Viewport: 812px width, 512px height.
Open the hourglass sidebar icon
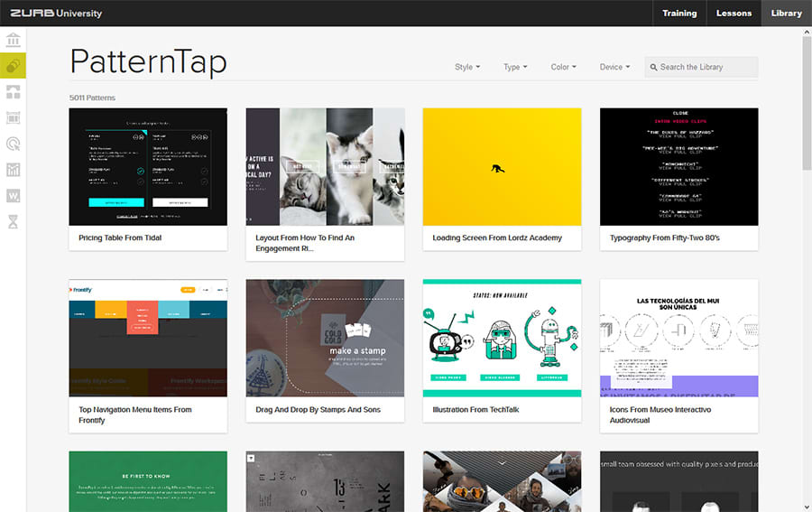click(13, 221)
